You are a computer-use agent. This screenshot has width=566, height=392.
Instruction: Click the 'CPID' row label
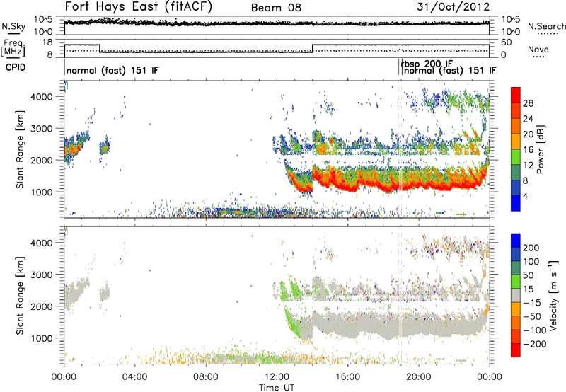click(x=16, y=67)
